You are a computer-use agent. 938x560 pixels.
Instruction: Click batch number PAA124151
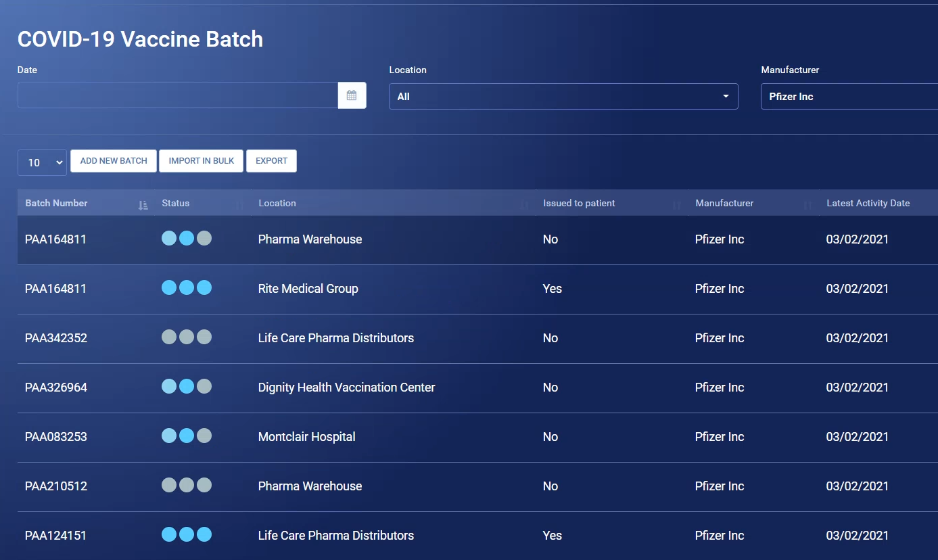click(x=56, y=536)
